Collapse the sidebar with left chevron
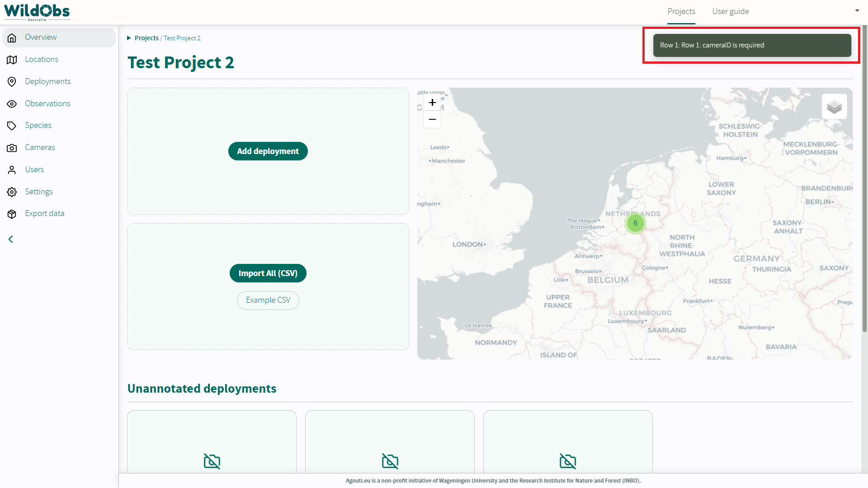868x488 pixels. pos(11,239)
